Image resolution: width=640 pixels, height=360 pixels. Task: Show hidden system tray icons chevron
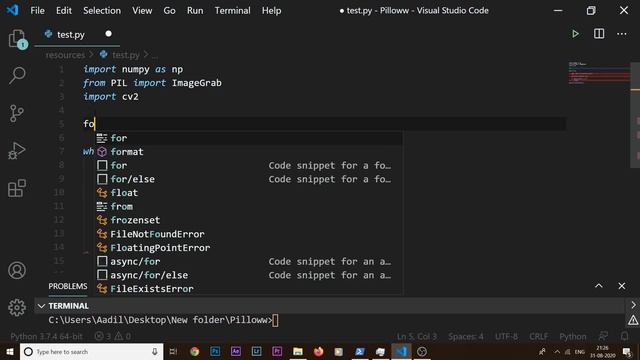point(557,351)
